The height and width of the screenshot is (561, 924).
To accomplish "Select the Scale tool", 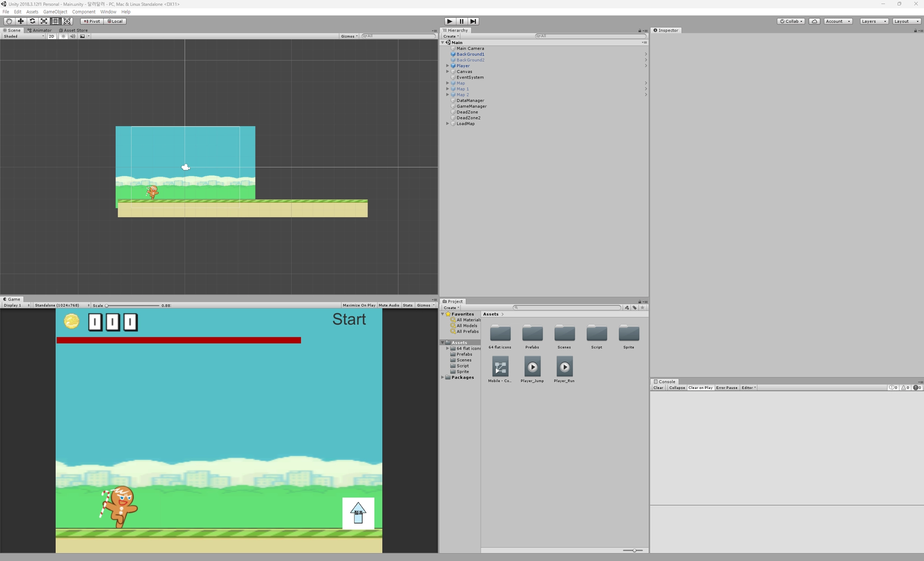I will [44, 21].
